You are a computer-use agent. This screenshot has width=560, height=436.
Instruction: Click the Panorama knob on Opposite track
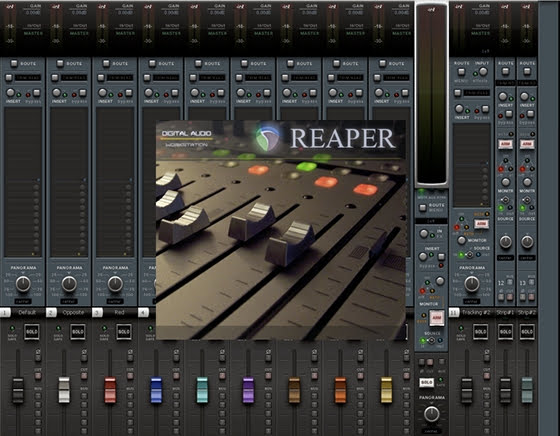click(69, 284)
